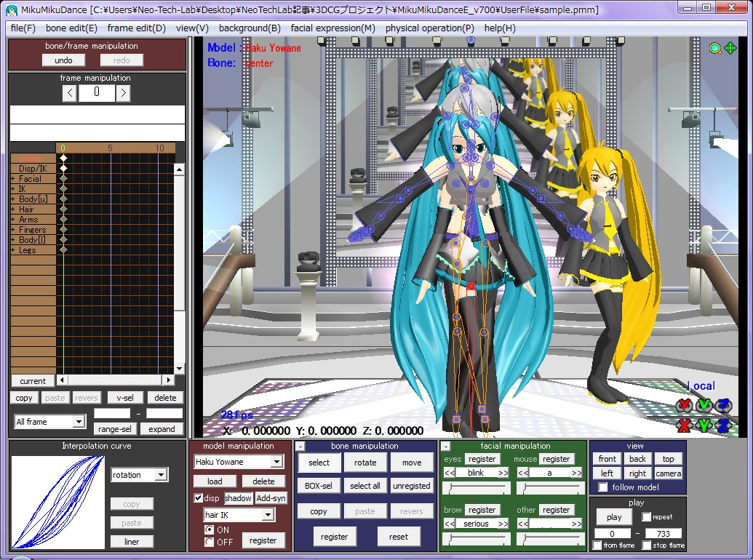Click the center bone keyframe diamond
The width and height of the screenshot is (753, 560).
(x=63, y=159)
